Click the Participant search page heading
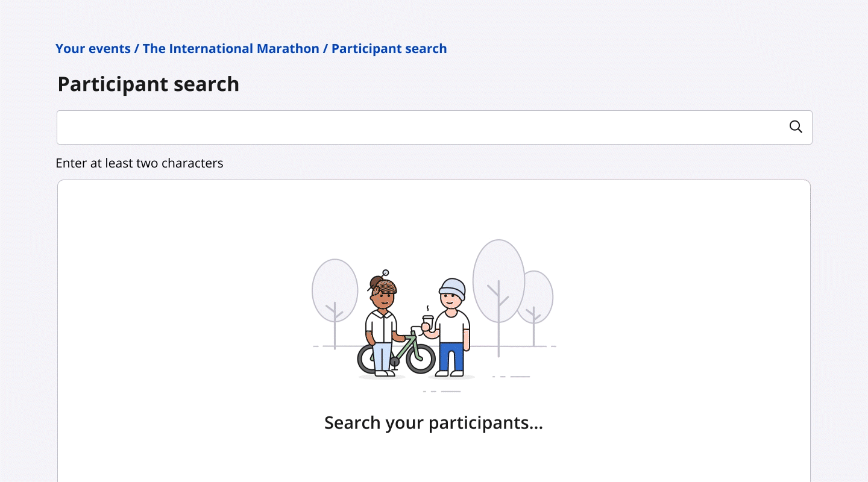The width and height of the screenshot is (868, 482). [148, 84]
